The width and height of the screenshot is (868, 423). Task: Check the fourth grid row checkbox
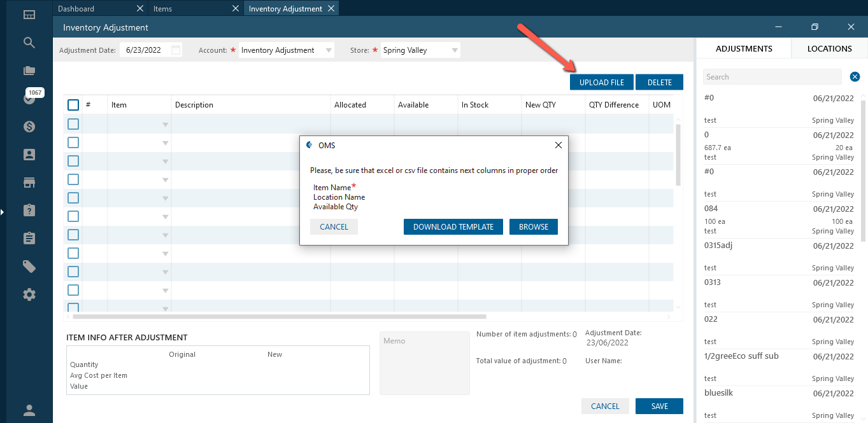pyautogui.click(x=73, y=179)
